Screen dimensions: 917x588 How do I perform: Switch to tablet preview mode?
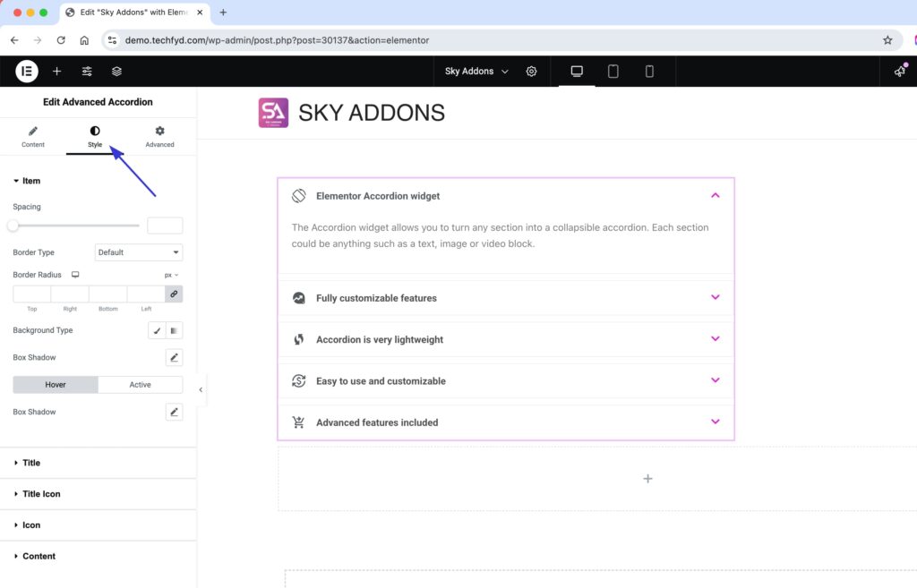pyautogui.click(x=613, y=72)
